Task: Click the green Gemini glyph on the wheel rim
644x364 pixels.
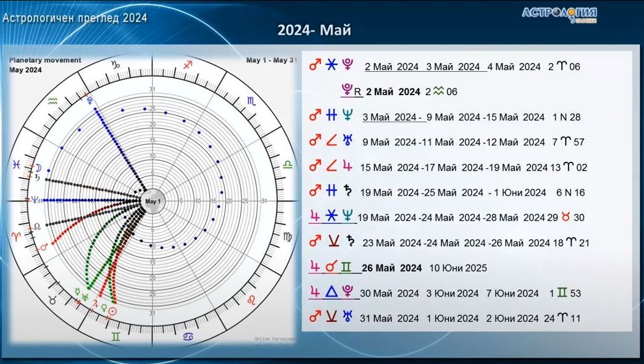Action: (x=116, y=337)
